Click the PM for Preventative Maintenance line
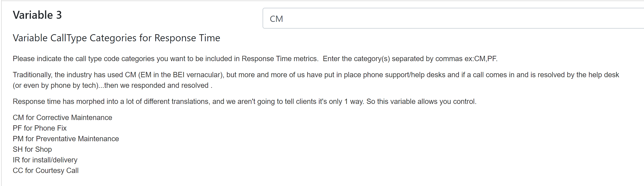Image resolution: width=644 pixels, height=186 pixels. [66, 139]
